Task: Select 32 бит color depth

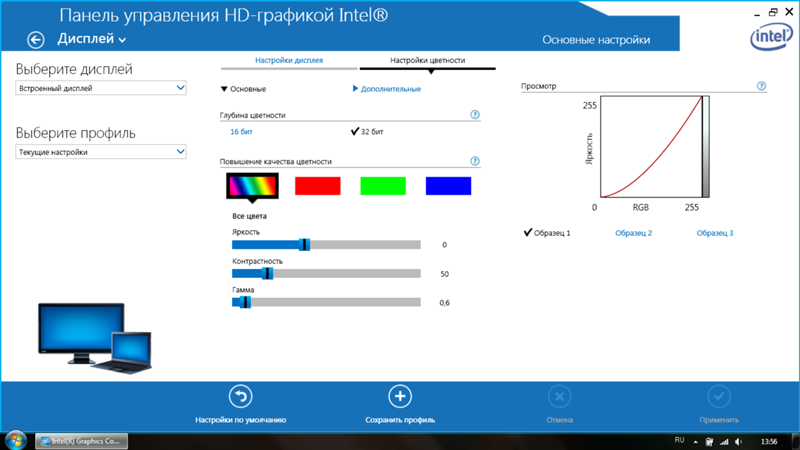Action: (367, 132)
